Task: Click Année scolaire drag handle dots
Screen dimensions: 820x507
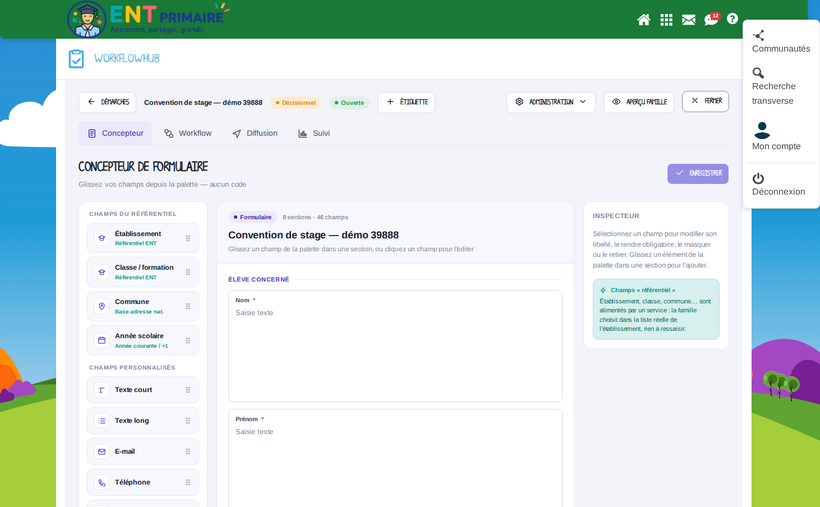Action: 188,341
